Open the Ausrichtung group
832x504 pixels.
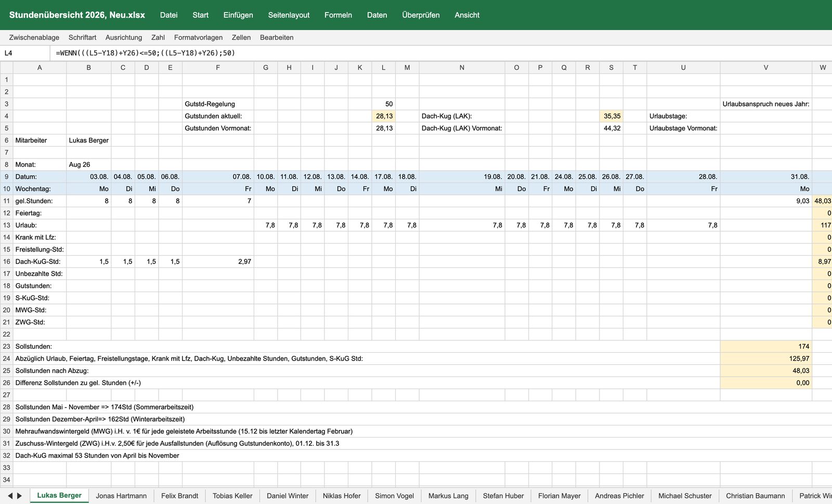click(x=124, y=37)
